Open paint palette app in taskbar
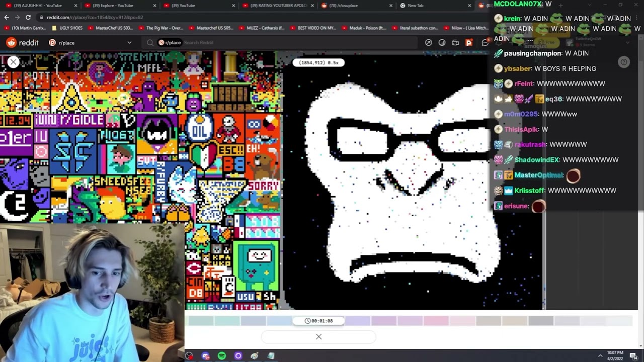The height and width of the screenshot is (362, 644). (255, 356)
